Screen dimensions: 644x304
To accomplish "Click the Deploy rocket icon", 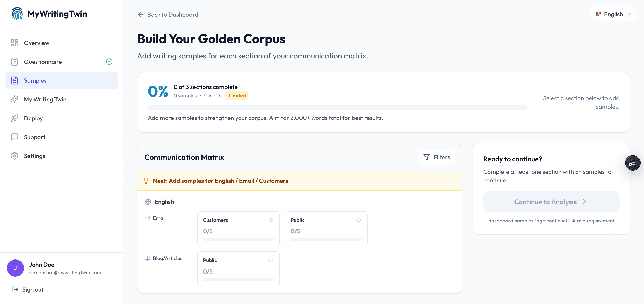I will (15, 118).
